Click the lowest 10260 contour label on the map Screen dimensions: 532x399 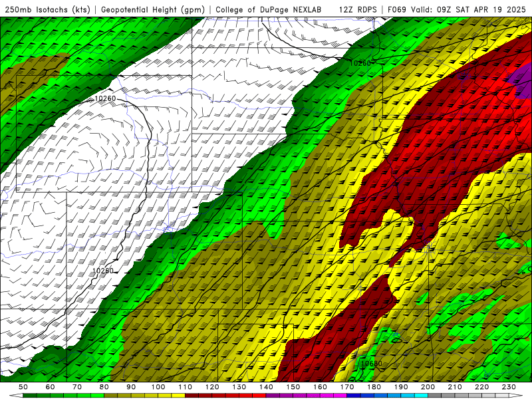(102, 271)
